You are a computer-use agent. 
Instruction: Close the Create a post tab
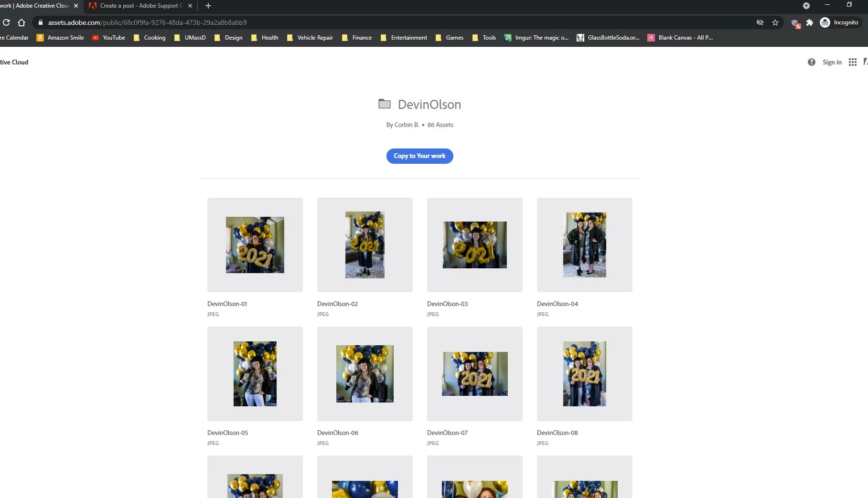190,6
